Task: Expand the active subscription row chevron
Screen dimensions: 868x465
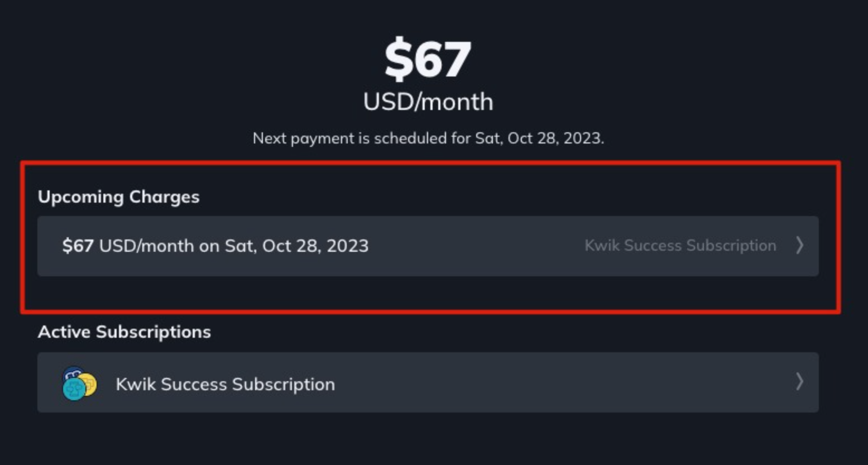Action: 799,382
